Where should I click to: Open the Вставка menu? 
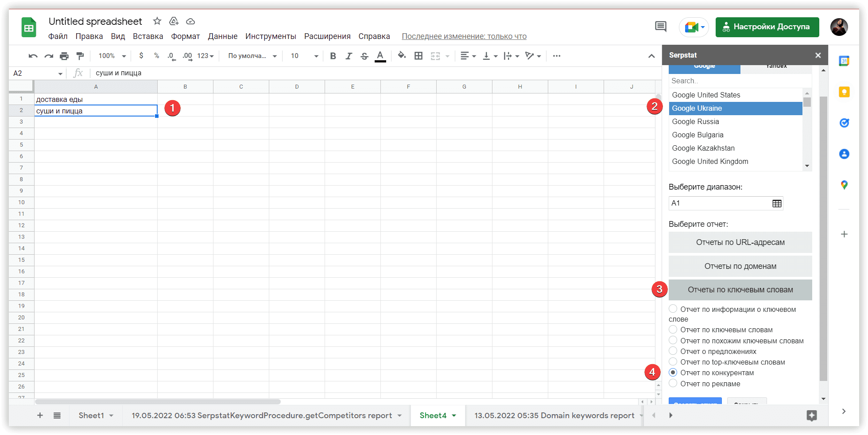coord(148,36)
